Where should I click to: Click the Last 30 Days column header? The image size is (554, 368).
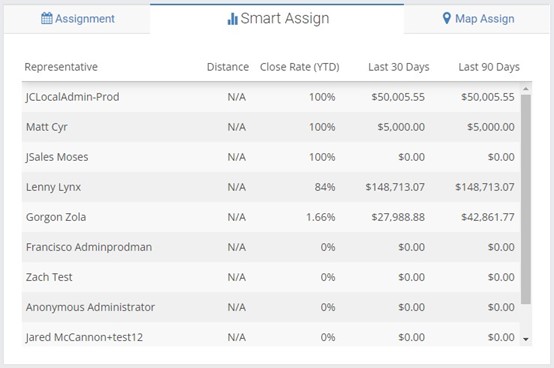(x=399, y=67)
